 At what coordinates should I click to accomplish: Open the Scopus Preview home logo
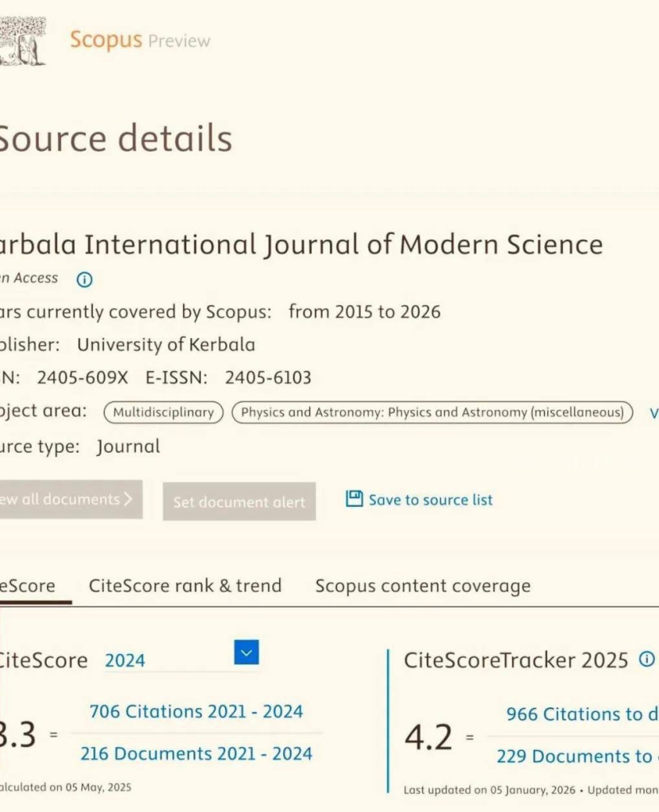140,40
